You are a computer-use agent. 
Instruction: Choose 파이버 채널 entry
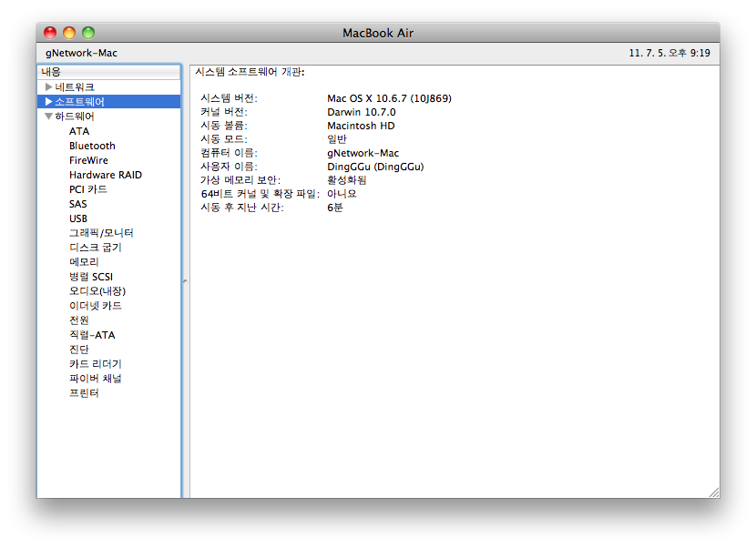(x=96, y=379)
